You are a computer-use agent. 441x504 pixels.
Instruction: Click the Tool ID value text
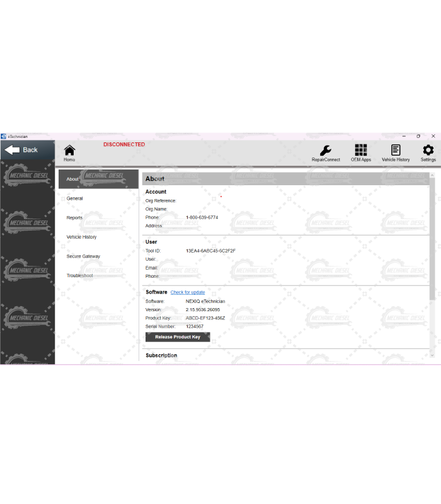(x=210, y=251)
